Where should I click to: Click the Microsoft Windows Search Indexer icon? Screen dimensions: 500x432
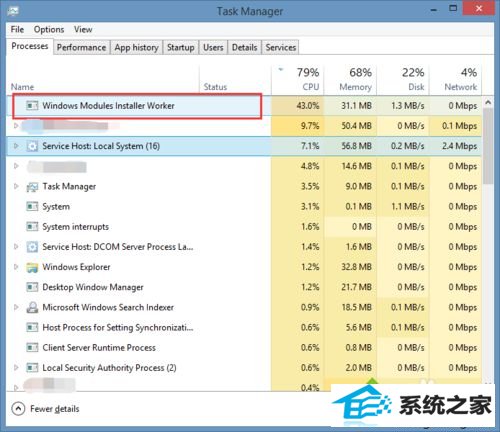coord(32,307)
